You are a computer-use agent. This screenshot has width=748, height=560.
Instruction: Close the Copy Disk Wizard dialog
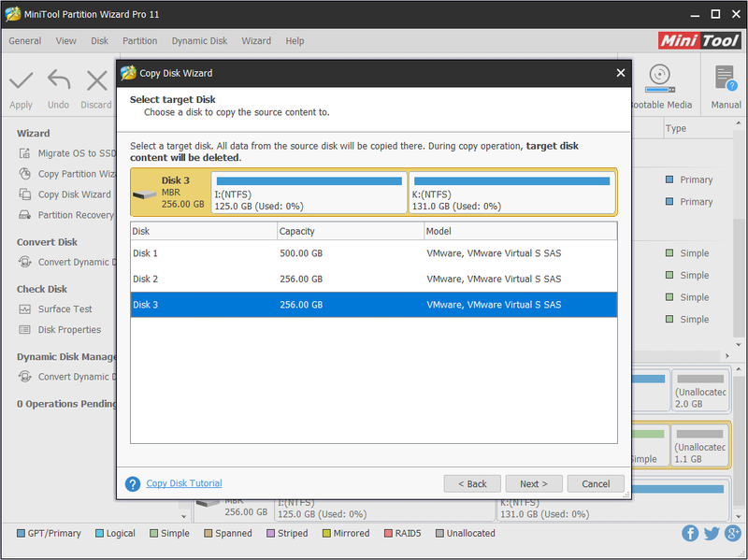point(620,73)
